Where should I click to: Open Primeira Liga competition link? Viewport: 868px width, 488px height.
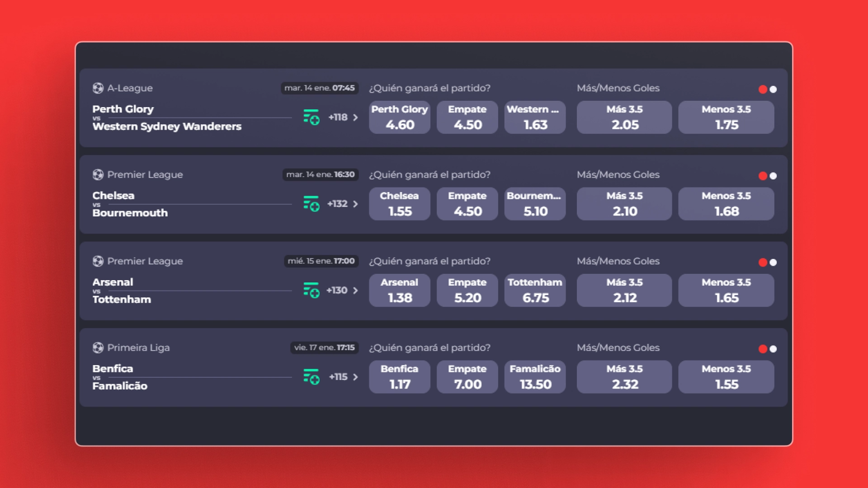click(138, 348)
